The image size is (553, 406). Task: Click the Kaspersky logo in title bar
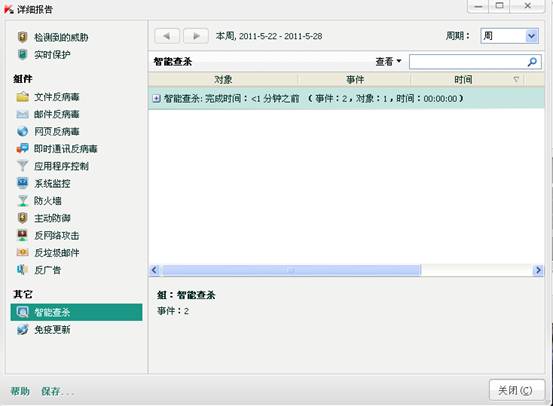pyautogui.click(x=8, y=9)
